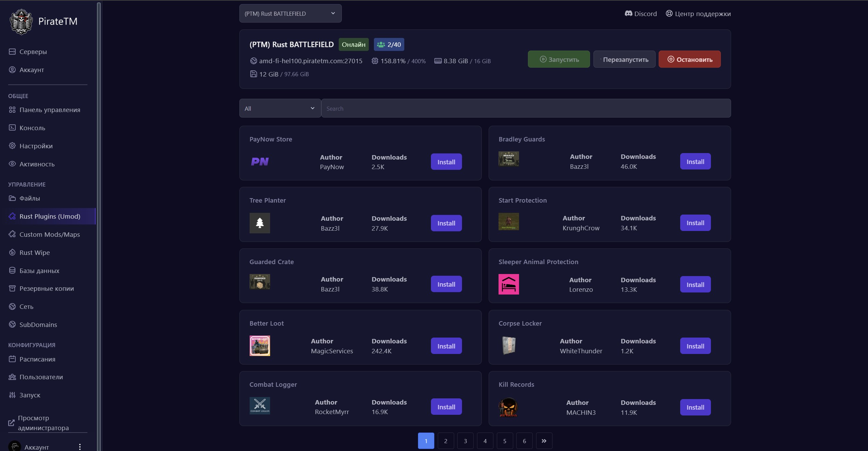Screen dimensions: 868x451
Task: Install the Combat Logger plugin
Action: tap(446, 407)
